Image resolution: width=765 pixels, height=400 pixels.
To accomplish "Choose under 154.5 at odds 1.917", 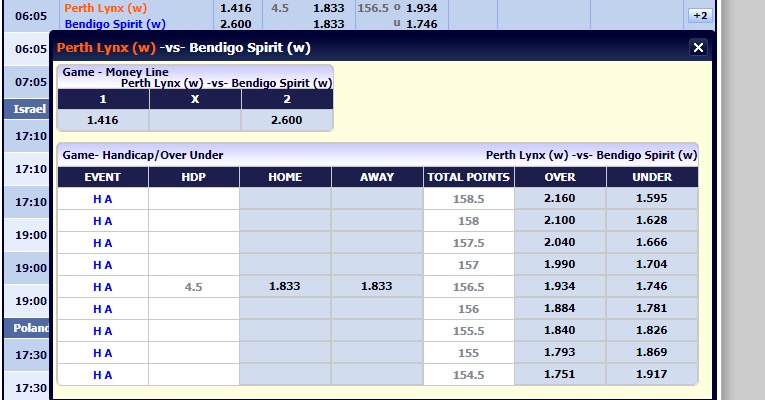I will [652, 374].
